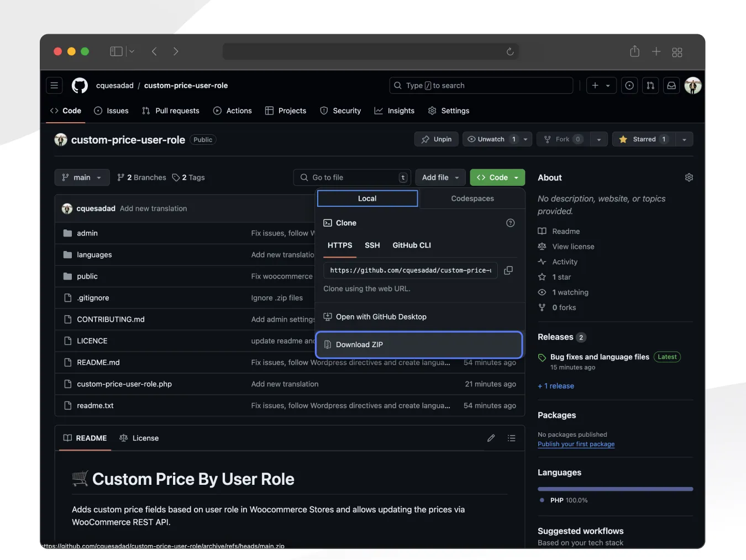Open the public folder
Viewport: 746px width, 560px height.
tap(87, 276)
